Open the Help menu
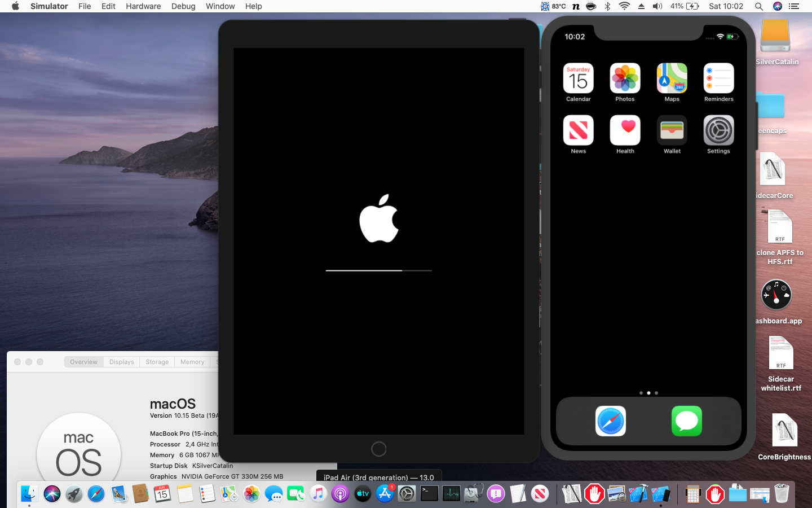This screenshot has width=812, height=508. 253,6
